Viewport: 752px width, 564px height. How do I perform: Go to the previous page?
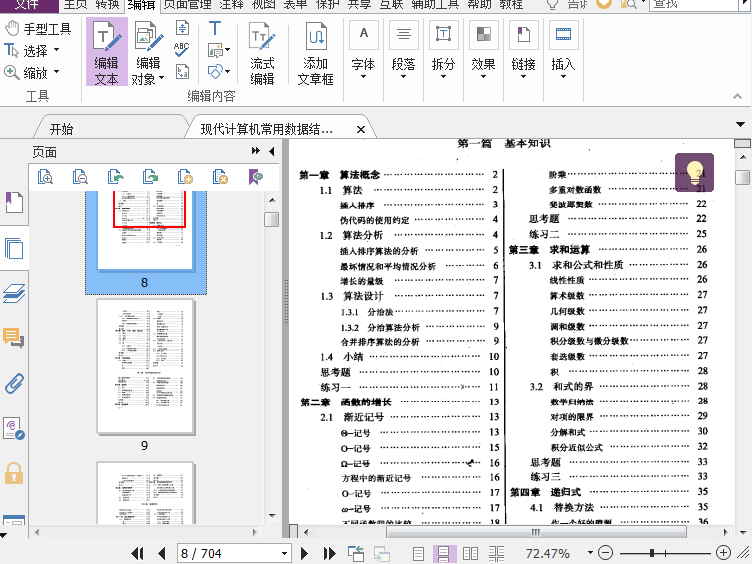point(162,553)
